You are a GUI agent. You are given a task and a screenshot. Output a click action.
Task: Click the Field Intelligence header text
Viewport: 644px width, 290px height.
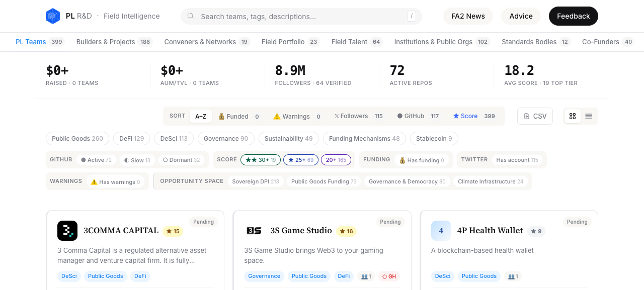132,16
